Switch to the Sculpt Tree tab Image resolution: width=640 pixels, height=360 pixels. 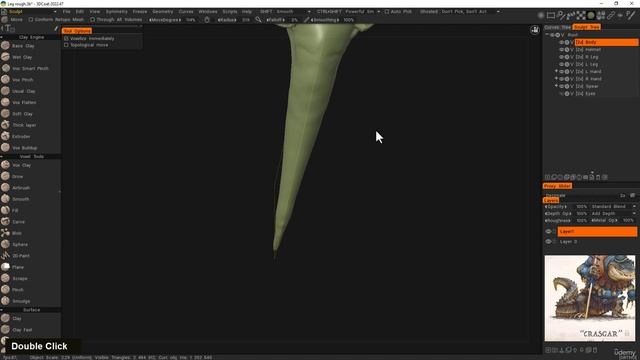[x=586, y=27]
